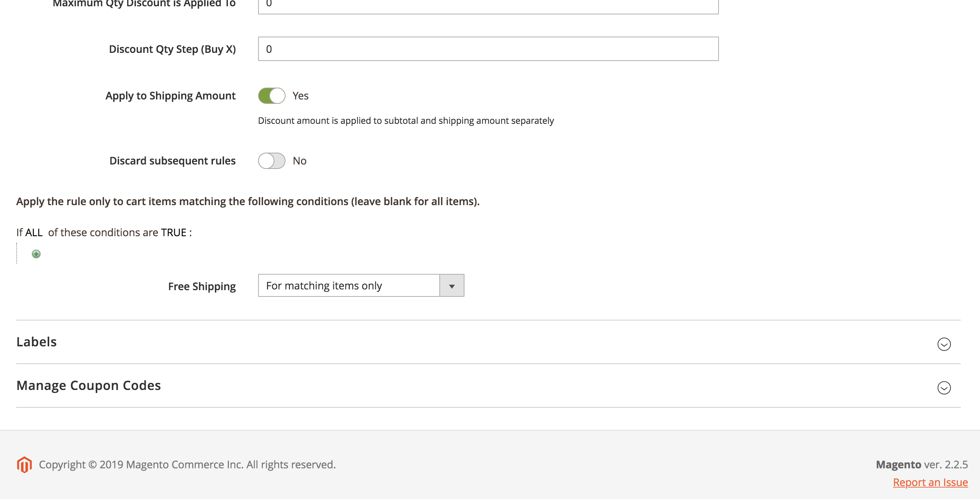Change the ALL condition aggregator
980x499 pixels.
(34, 232)
